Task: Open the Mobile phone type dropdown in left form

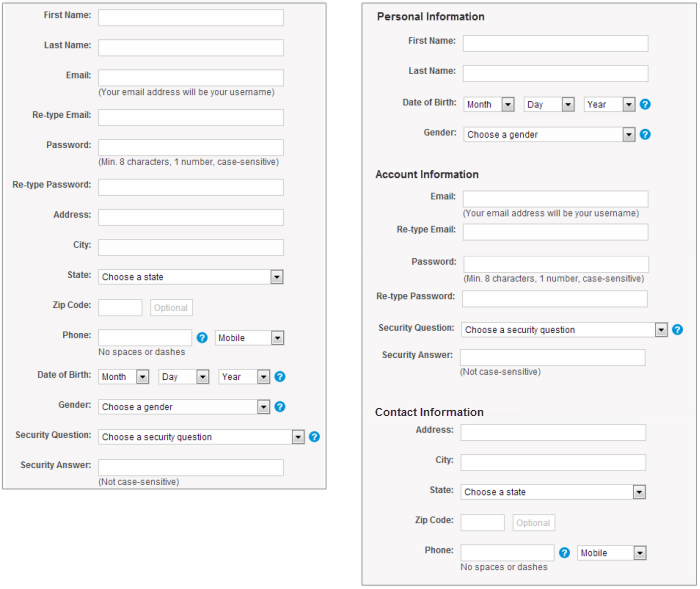Action: pyautogui.click(x=249, y=338)
